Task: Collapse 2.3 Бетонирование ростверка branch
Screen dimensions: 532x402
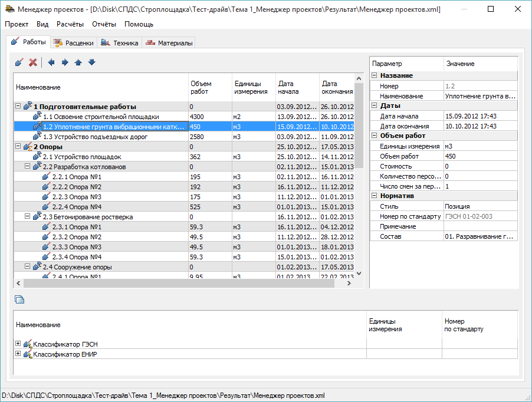Action: point(28,216)
